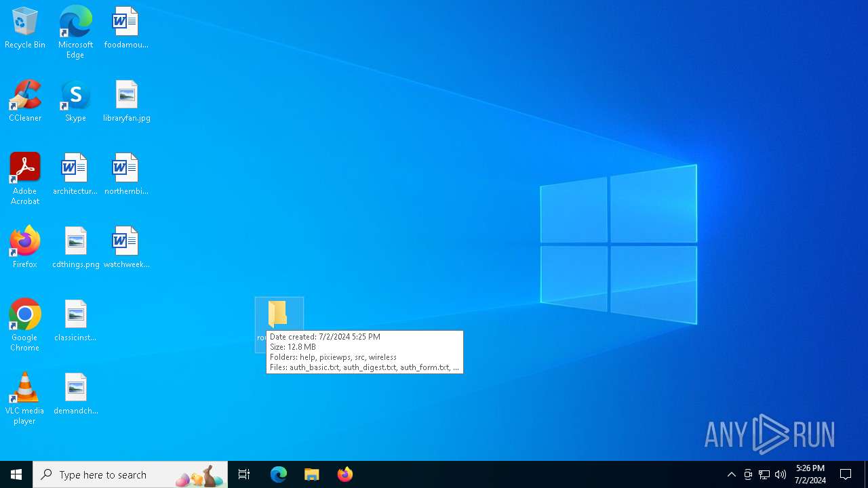Select the cdthings.png image file

coord(75,247)
